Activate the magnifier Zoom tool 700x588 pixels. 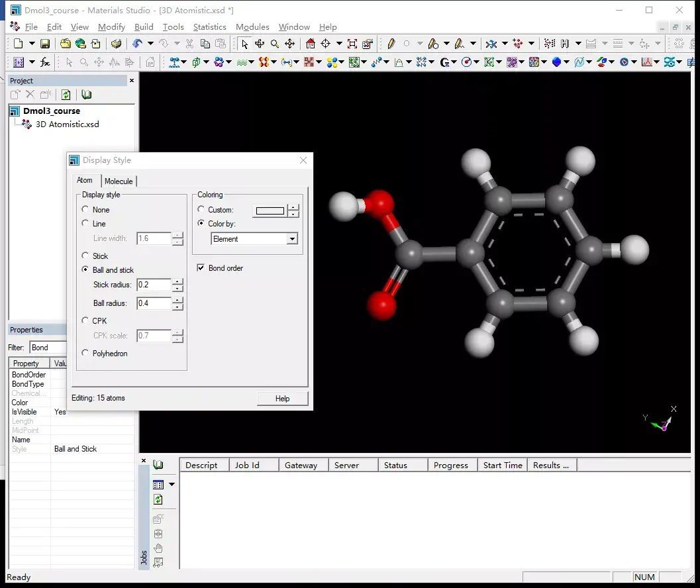pyautogui.click(x=274, y=44)
